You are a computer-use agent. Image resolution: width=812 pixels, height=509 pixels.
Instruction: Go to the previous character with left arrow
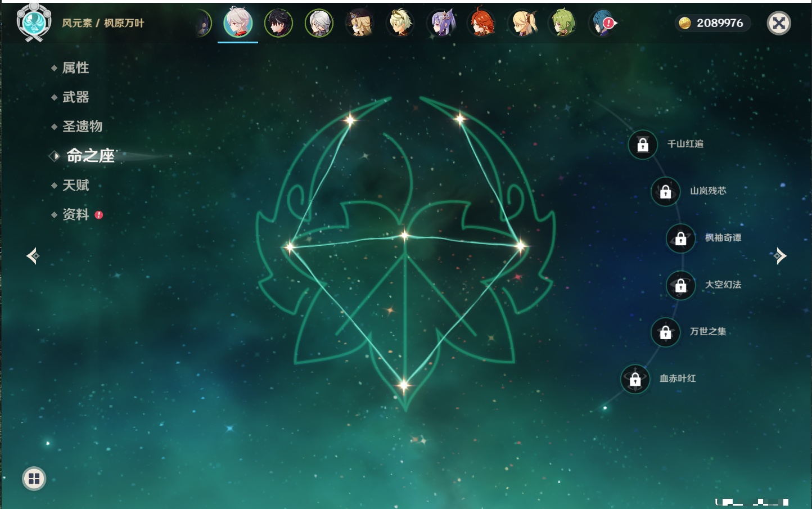[33, 256]
